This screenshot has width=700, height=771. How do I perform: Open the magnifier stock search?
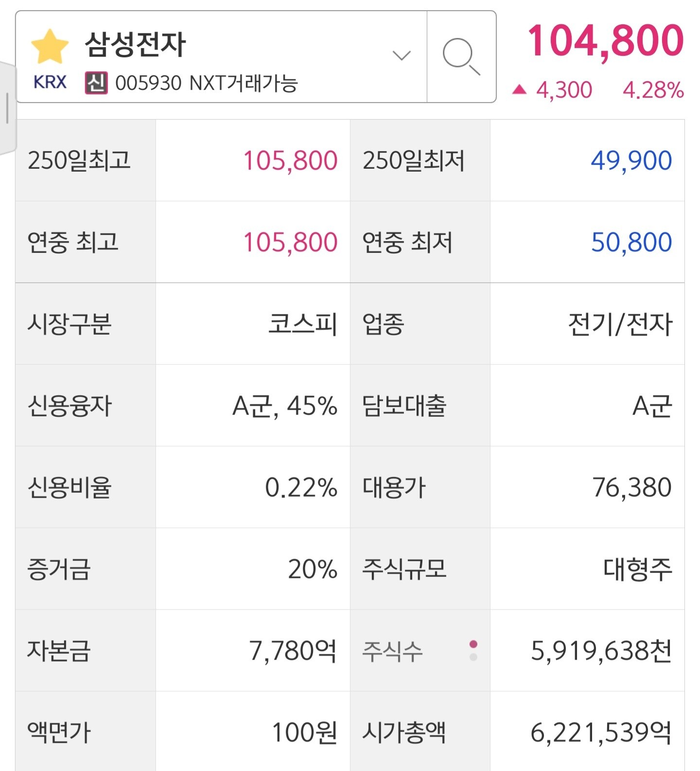(461, 57)
